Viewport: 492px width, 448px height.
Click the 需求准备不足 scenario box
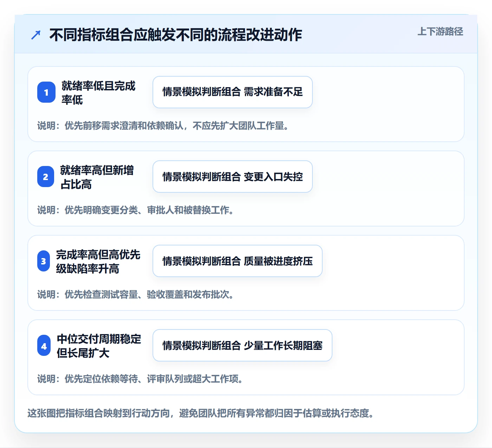(x=233, y=92)
